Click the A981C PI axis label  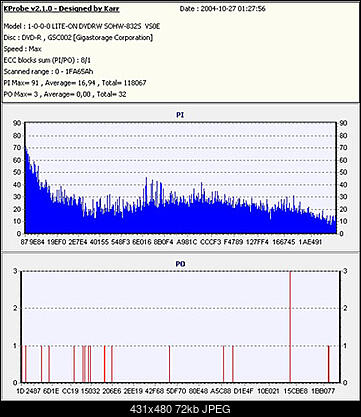pyautogui.click(x=187, y=242)
